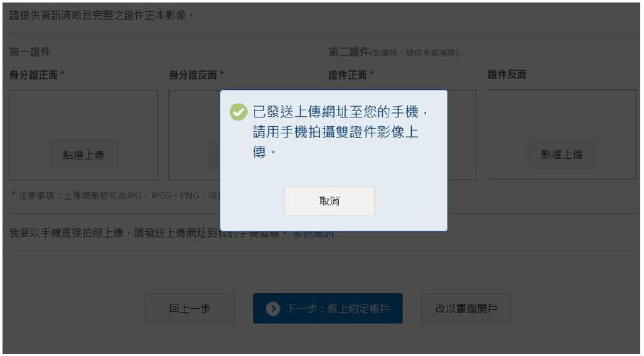Image resolution: width=644 pixels, height=356 pixels.
Task: Select the 身分證正面 upload box area
Action: coord(83,135)
